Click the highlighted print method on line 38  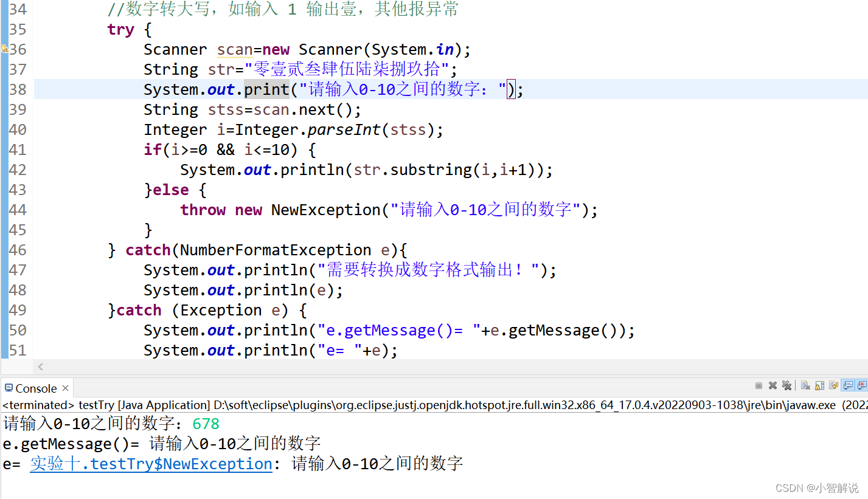point(266,89)
